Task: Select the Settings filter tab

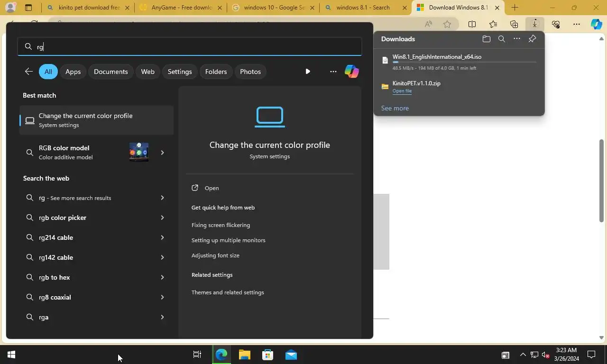Action: tap(180, 72)
